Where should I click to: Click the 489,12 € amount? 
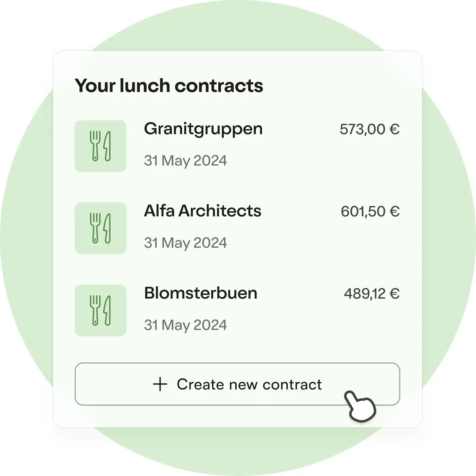pos(371,294)
